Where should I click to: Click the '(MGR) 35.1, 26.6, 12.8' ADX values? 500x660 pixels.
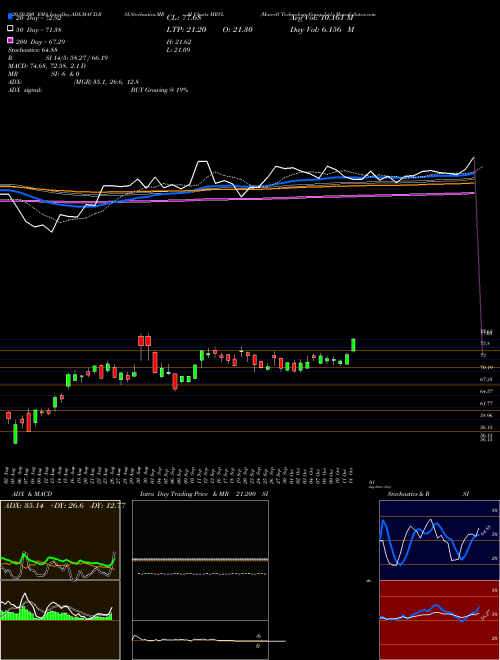(x=106, y=82)
